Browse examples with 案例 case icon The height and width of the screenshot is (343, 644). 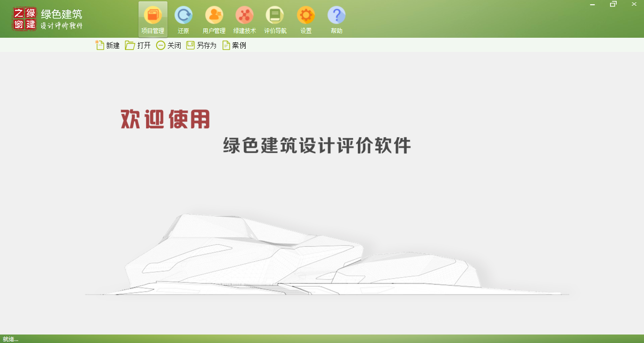point(226,45)
